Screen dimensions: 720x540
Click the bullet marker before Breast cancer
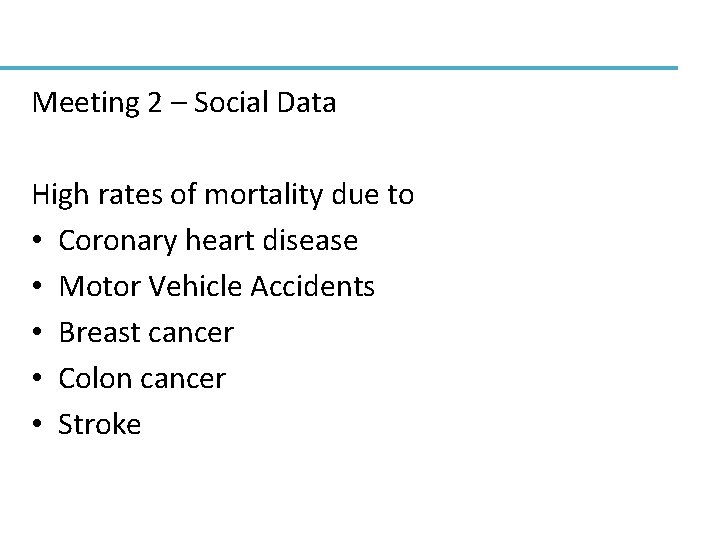pos(37,334)
